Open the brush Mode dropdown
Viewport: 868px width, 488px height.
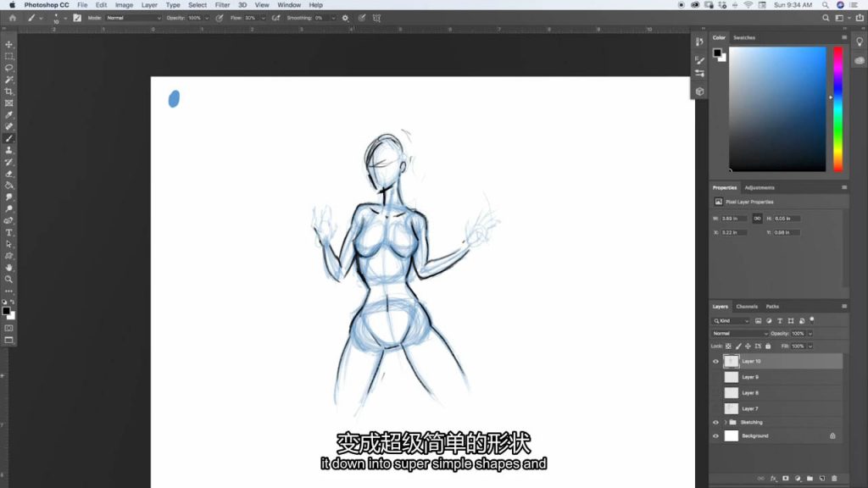point(132,17)
